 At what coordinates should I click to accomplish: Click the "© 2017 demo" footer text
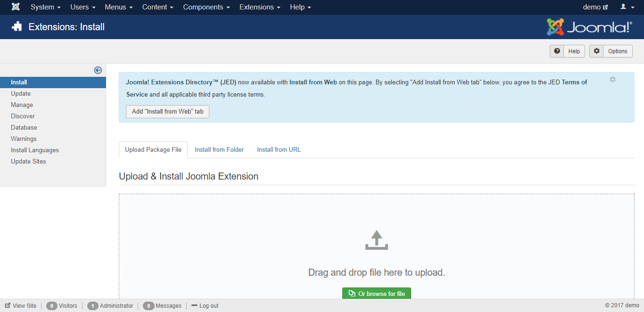622,306
